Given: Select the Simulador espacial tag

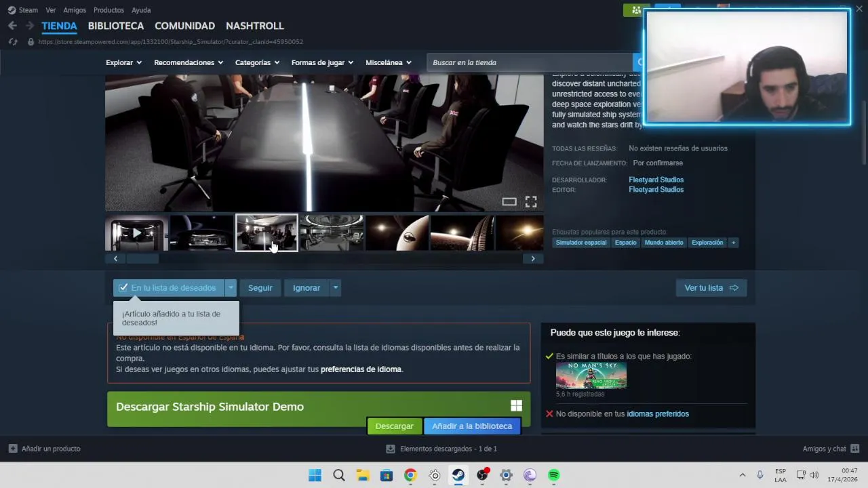Looking at the screenshot, I should pos(581,243).
